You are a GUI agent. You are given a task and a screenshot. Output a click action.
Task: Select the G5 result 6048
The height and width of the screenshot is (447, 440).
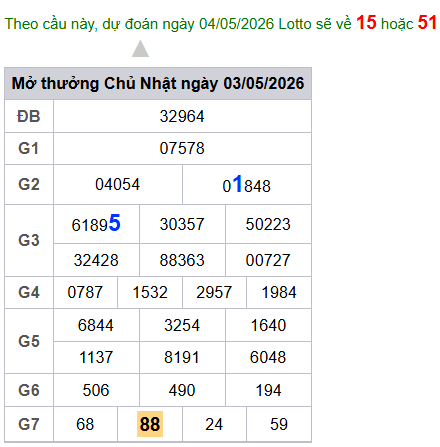coord(268,358)
